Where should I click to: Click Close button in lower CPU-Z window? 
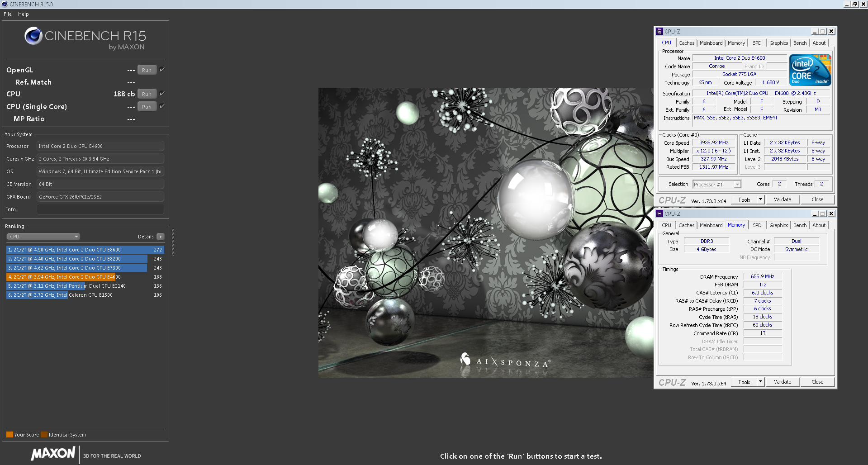coord(817,382)
